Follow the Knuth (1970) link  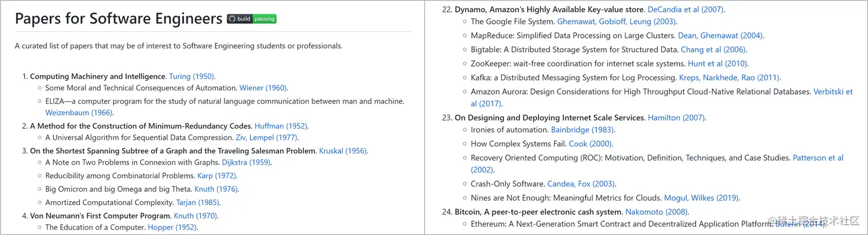pyautogui.click(x=195, y=216)
